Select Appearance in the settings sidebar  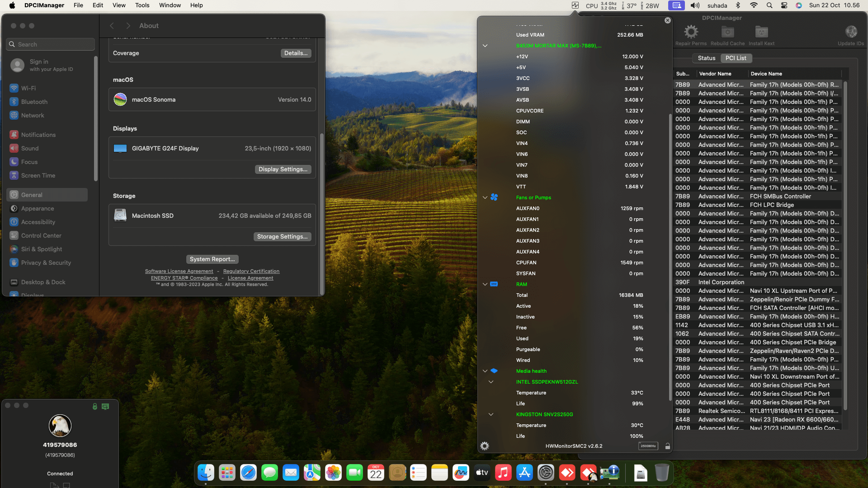[38, 209]
